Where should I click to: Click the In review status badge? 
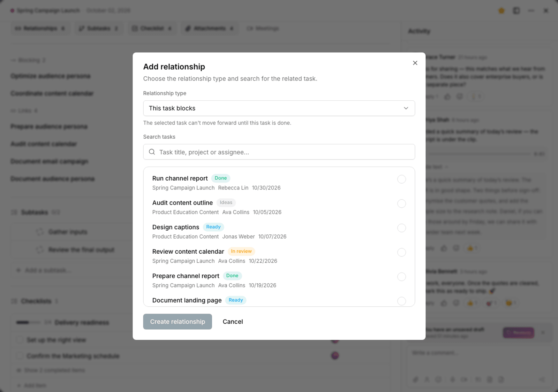pos(241,251)
